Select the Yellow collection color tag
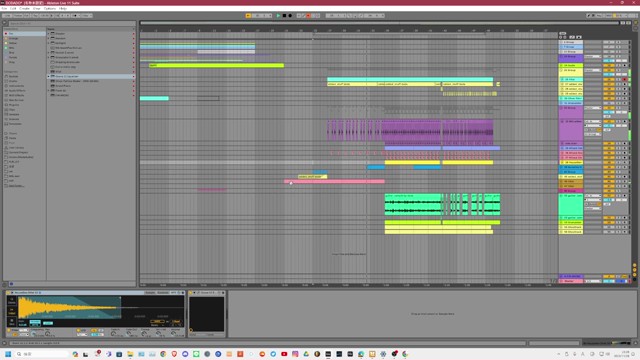The image size is (640, 360). [x=13, y=43]
